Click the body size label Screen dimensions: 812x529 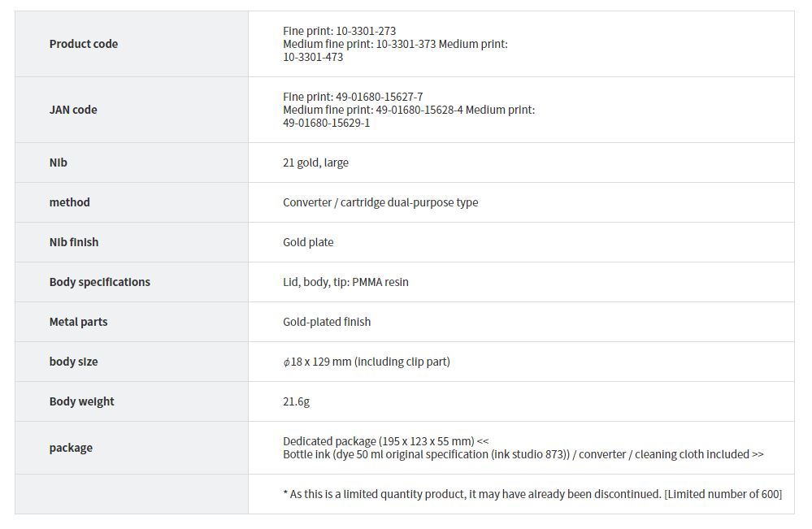(x=73, y=362)
